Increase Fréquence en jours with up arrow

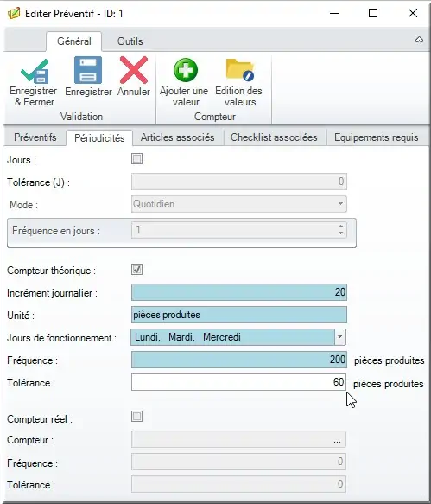(x=340, y=226)
